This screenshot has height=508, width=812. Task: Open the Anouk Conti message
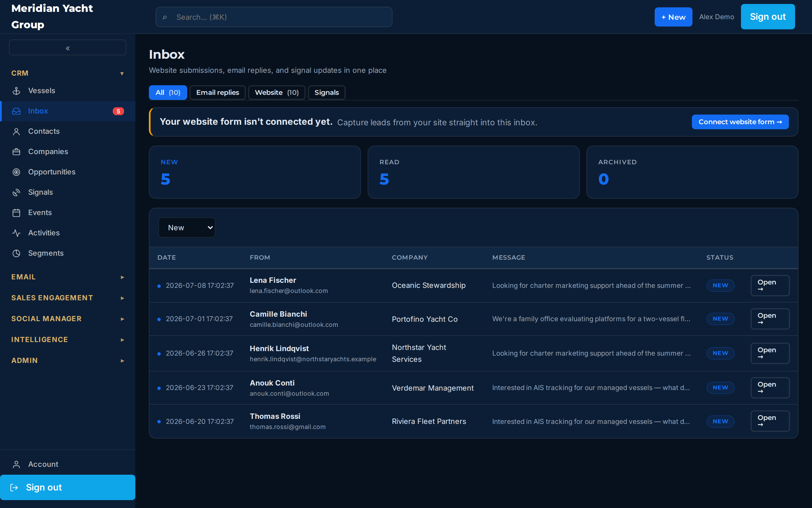pos(770,388)
